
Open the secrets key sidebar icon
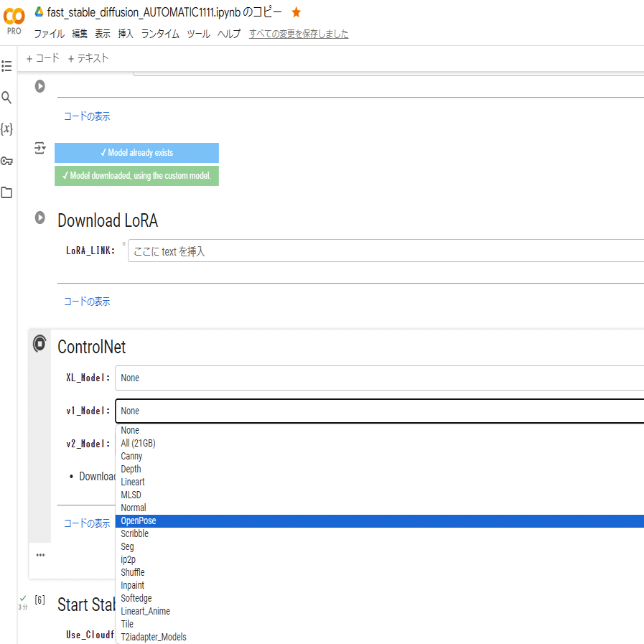pyautogui.click(x=6, y=161)
